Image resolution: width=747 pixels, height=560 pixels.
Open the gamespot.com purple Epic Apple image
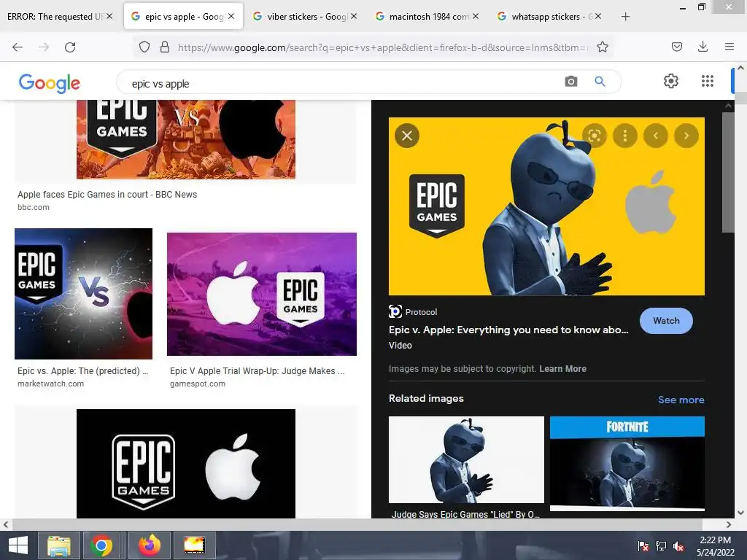pyautogui.click(x=262, y=294)
